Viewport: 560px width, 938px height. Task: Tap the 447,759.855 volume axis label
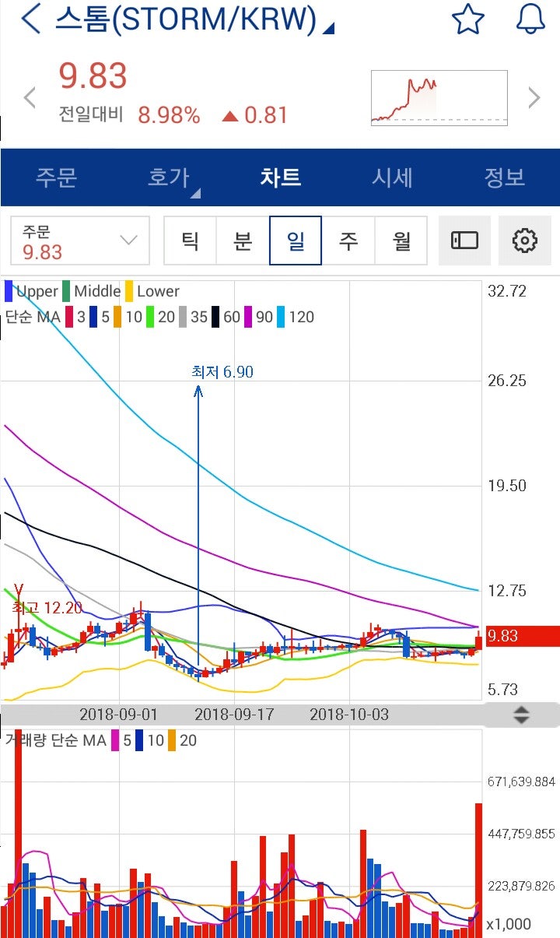coord(522,833)
